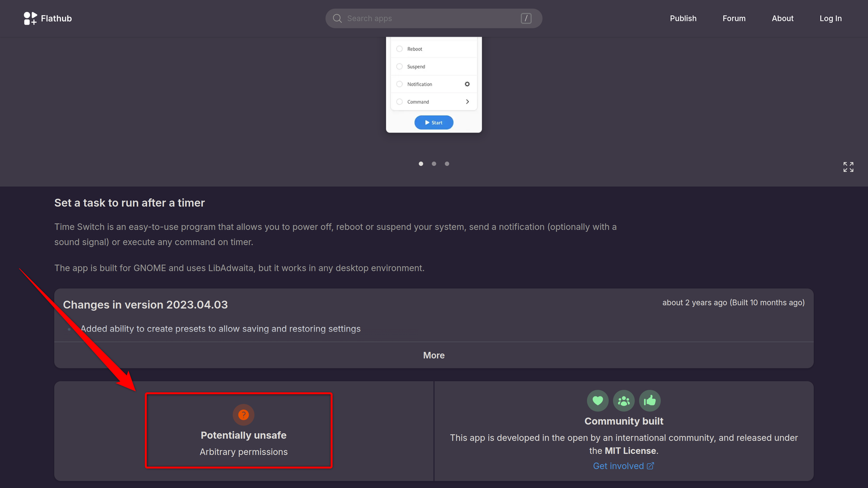Click the thumbs-up icon
Viewport: 868px width, 488px height.
650,400
